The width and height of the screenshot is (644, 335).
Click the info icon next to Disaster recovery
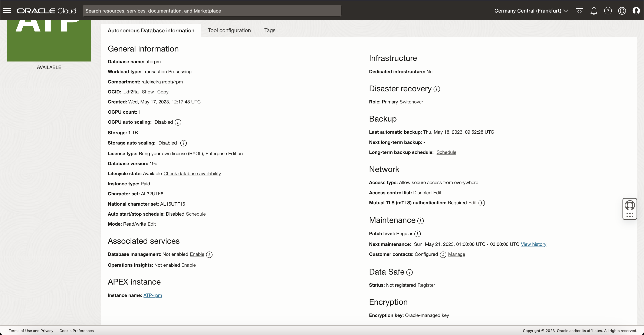coord(437,89)
